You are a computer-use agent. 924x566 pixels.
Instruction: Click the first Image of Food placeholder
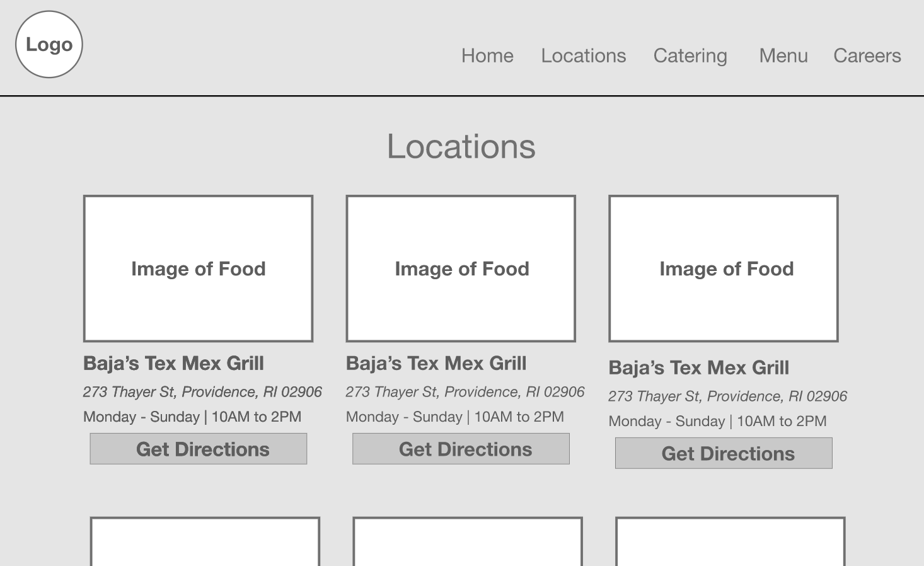198,269
